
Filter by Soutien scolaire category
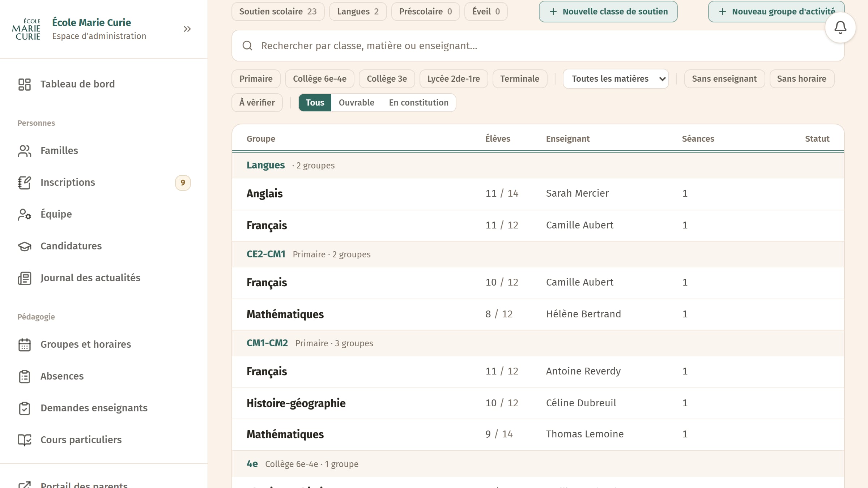click(278, 12)
